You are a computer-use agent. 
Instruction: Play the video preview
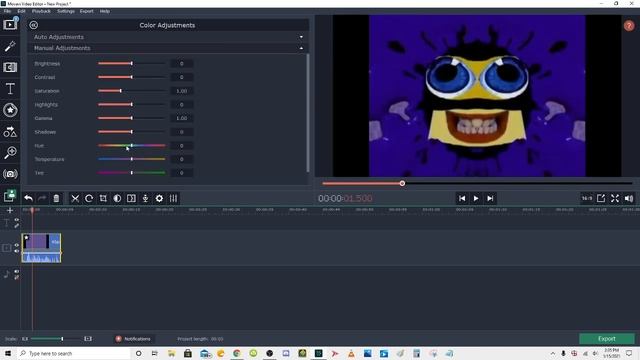tap(476, 198)
